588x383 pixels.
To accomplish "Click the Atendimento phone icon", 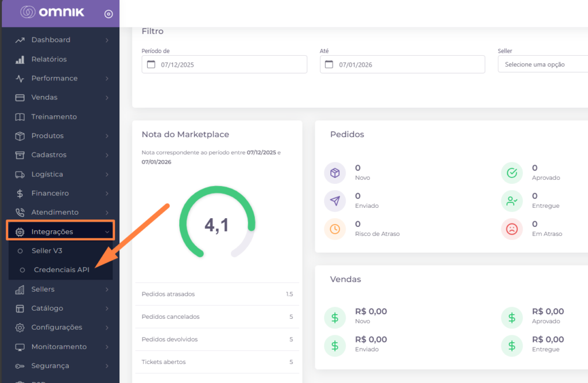I will pyautogui.click(x=20, y=212).
